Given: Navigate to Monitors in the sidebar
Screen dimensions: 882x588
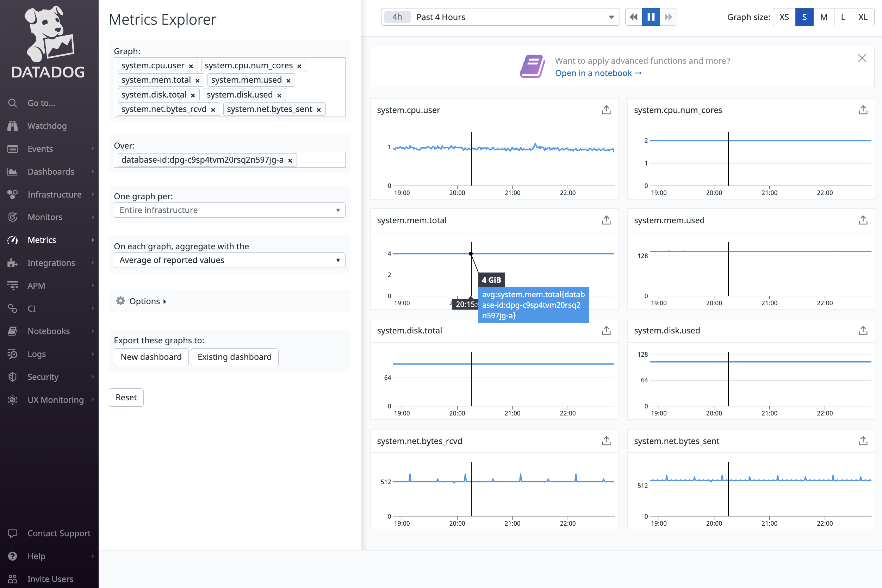Looking at the screenshot, I should [45, 217].
